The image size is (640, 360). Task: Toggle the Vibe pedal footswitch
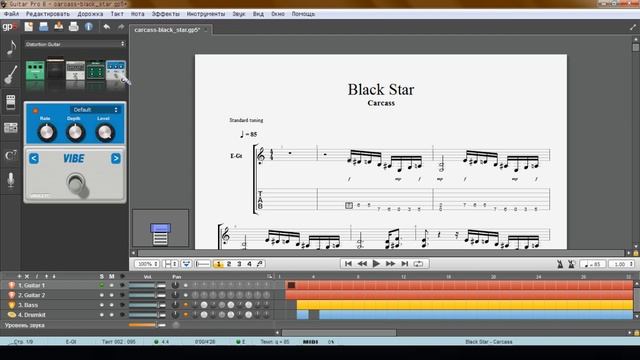(76, 184)
